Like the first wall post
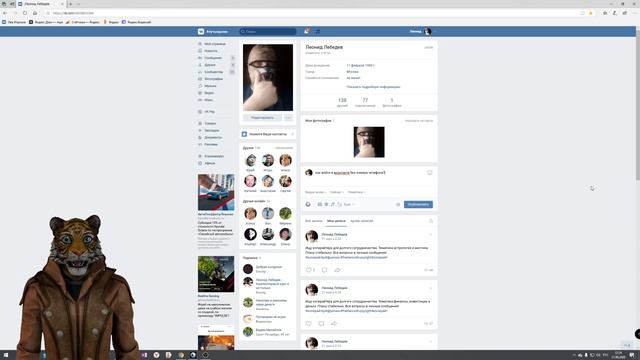This screenshot has height=360, width=640. pos(310,270)
